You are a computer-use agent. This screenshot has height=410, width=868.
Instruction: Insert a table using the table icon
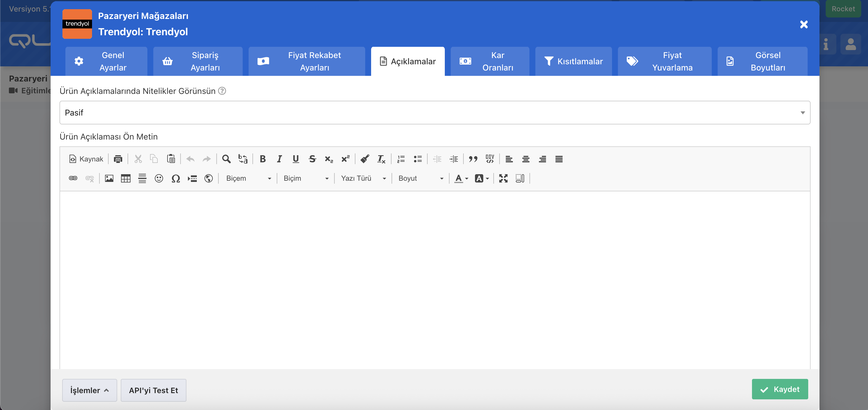pos(125,178)
